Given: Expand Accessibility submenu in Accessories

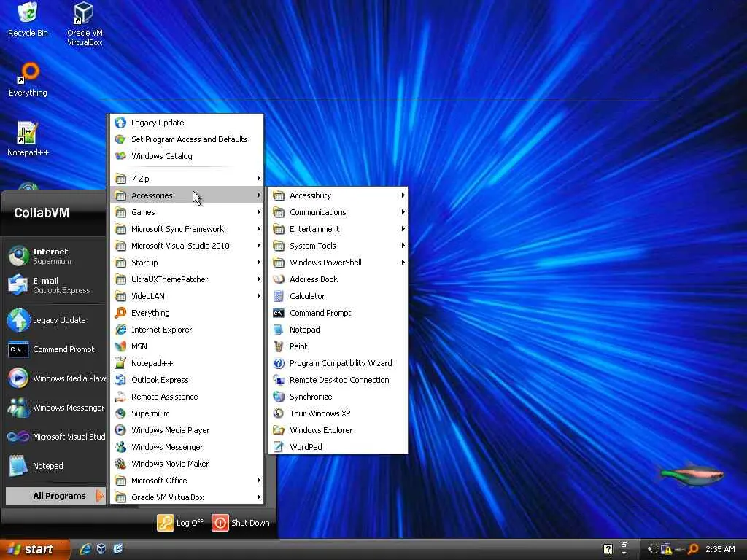Looking at the screenshot, I should [x=338, y=195].
